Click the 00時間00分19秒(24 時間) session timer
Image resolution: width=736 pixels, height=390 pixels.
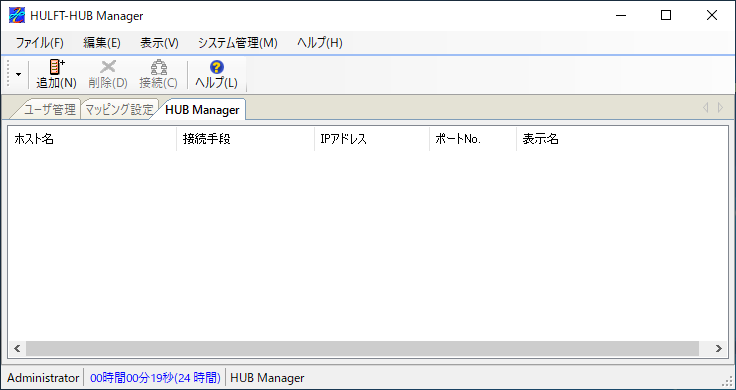tap(155, 378)
